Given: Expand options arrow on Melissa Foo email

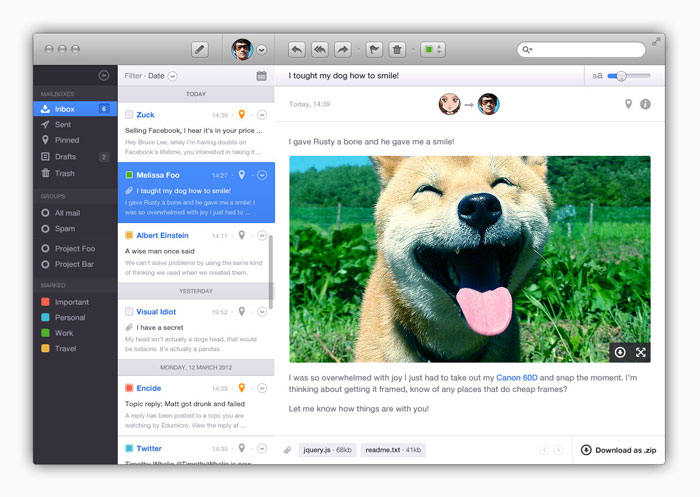Looking at the screenshot, I should 262,175.
